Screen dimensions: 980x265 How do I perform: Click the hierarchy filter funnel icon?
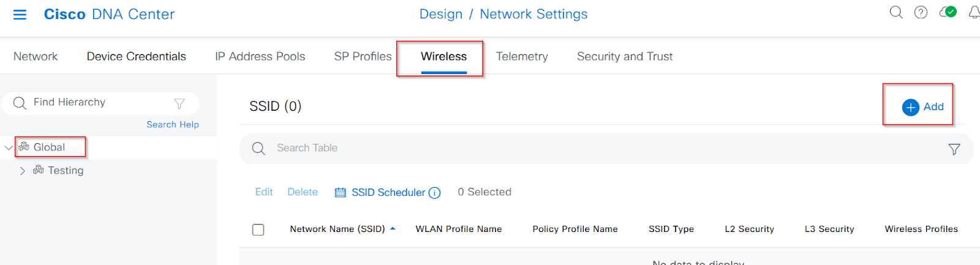click(179, 103)
